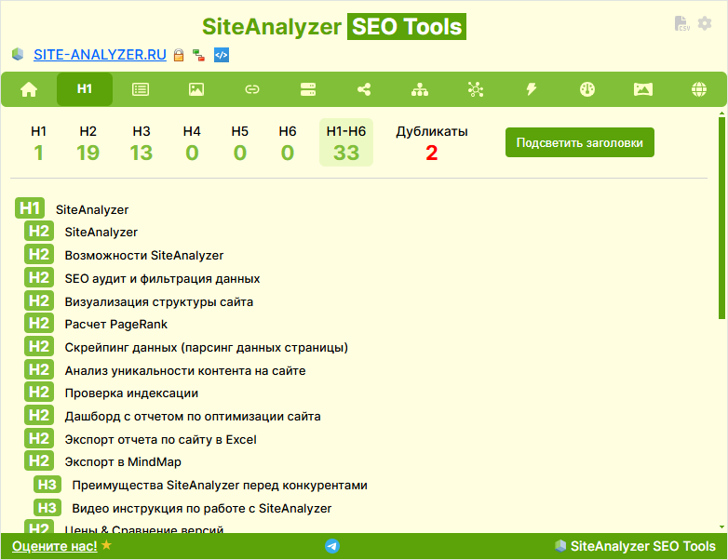
Task: Open the Home tab icon
Action: [x=29, y=89]
